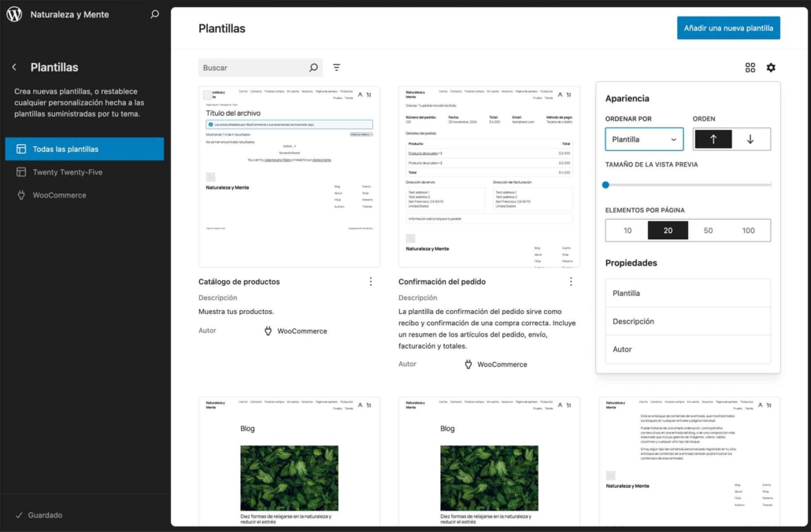This screenshot has height=532, width=811.
Task: Select WooCommerce templates in sidebar
Action: pyautogui.click(x=59, y=195)
